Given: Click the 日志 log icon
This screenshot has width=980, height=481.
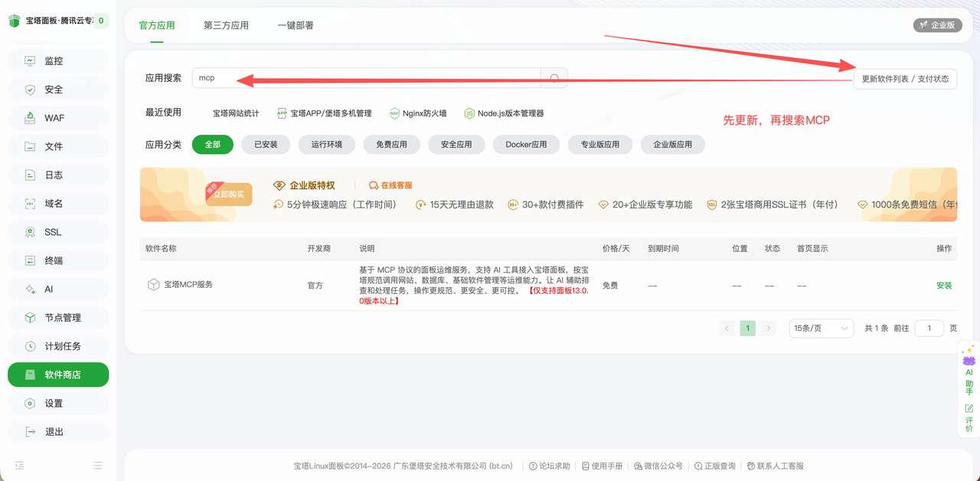Looking at the screenshot, I should (x=30, y=175).
